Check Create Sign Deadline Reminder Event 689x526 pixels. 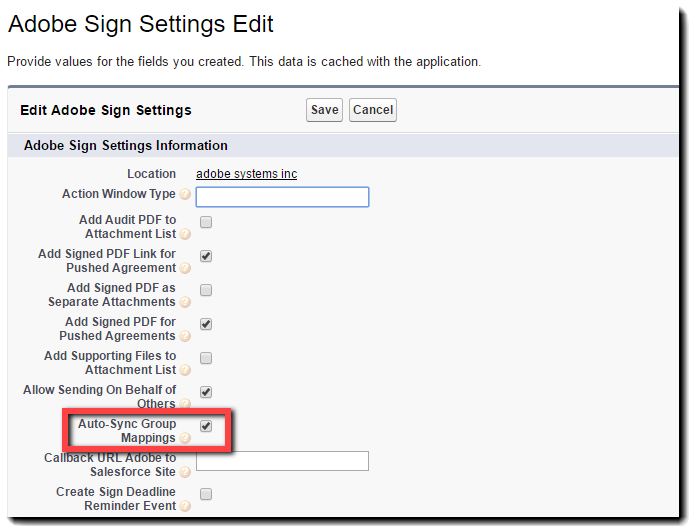[x=206, y=494]
